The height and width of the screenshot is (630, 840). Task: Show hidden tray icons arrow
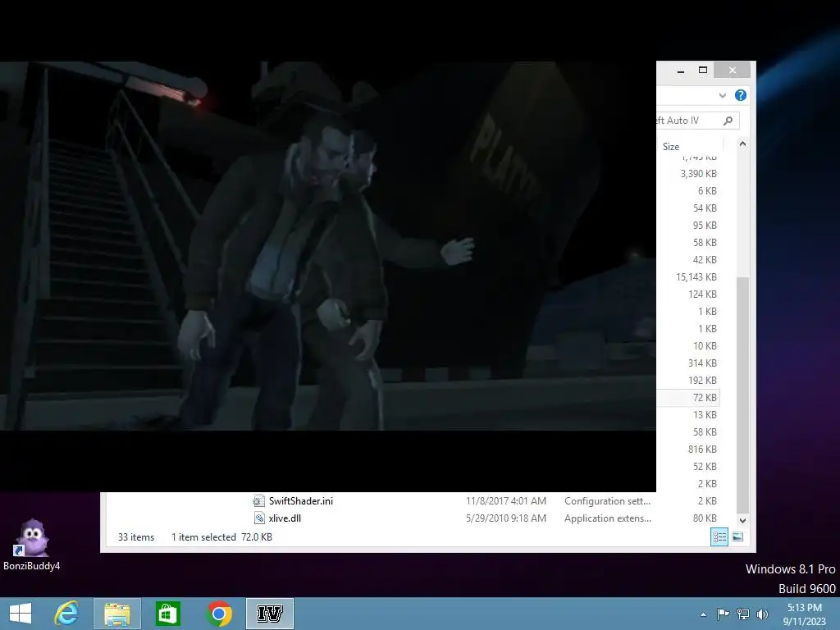point(703,614)
